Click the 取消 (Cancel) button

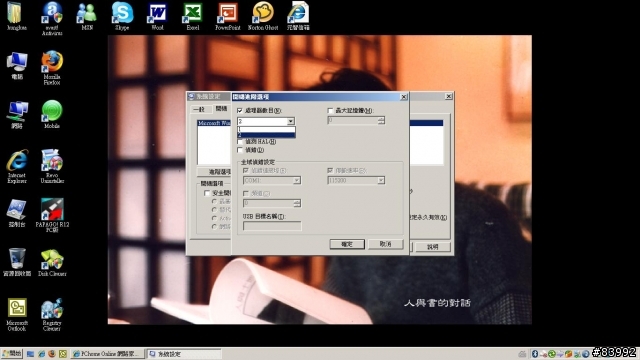386,244
